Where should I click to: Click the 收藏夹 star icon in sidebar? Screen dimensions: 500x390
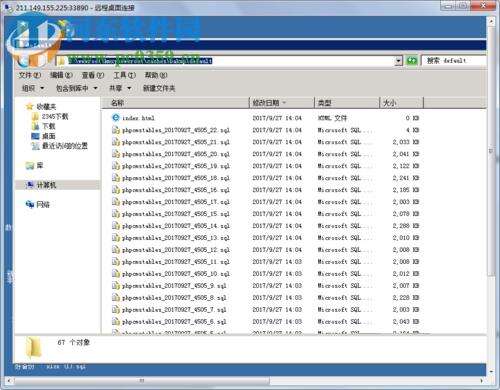point(30,107)
